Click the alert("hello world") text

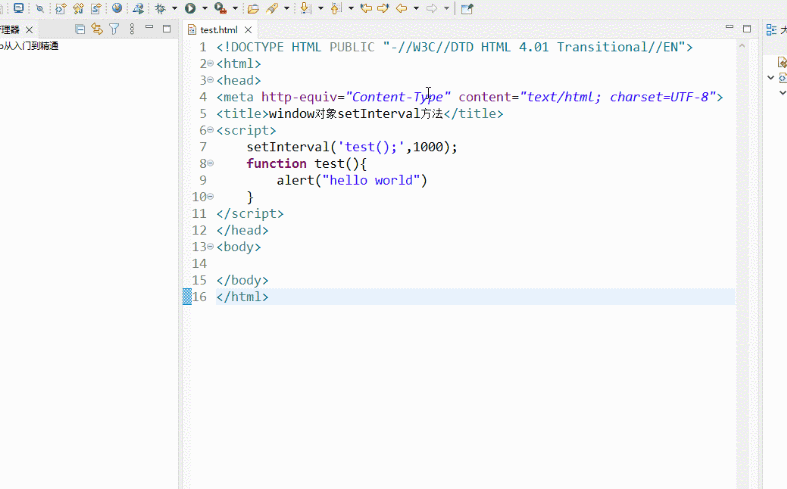click(x=352, y=180)
